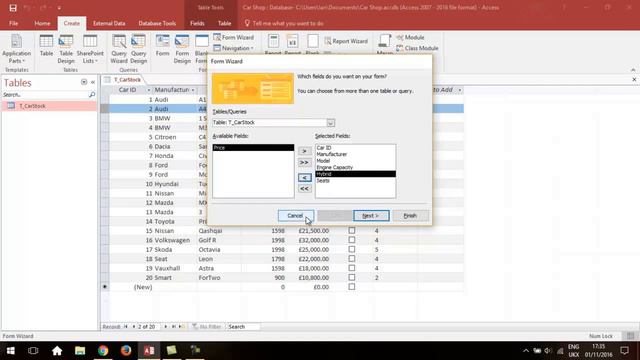
Task: Open Query Design
Action: click(138, 49)
